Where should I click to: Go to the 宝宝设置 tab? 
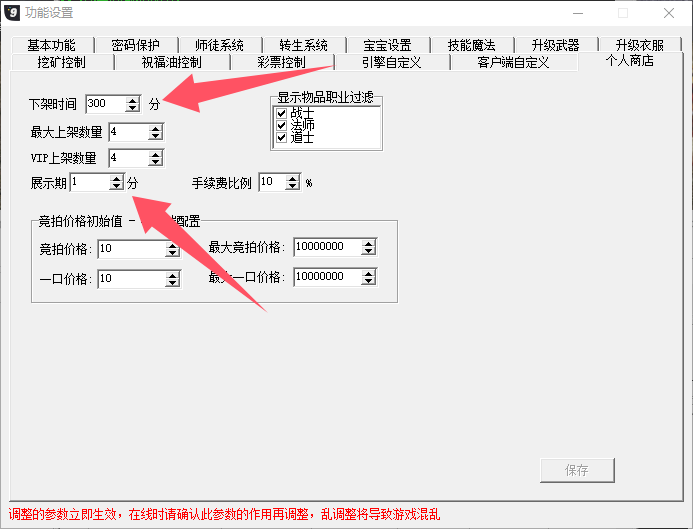(388, 45)
